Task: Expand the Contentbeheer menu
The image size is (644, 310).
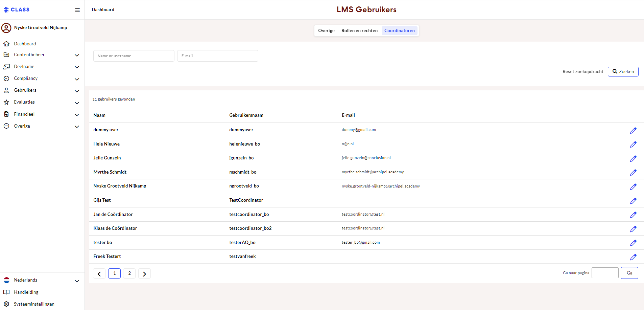Action: pyautogui.click(x=77, y=55)
